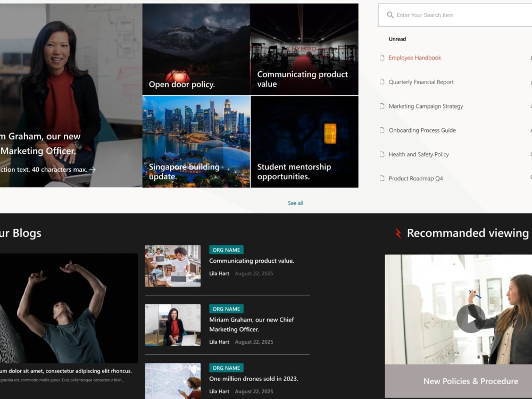The width and height of the screenshot is (532, 399).
Task: Click featured blog title with lorem ipsum text
Action: tap(66, 371)
